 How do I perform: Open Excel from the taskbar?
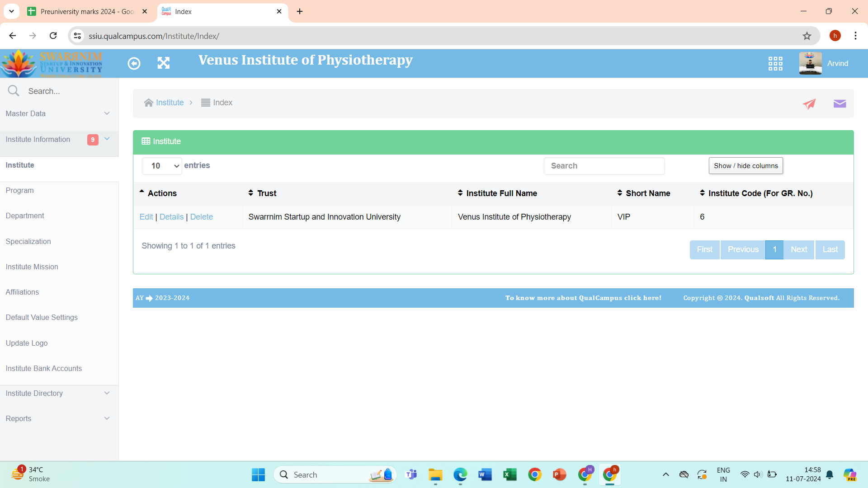tap(509, 474)
